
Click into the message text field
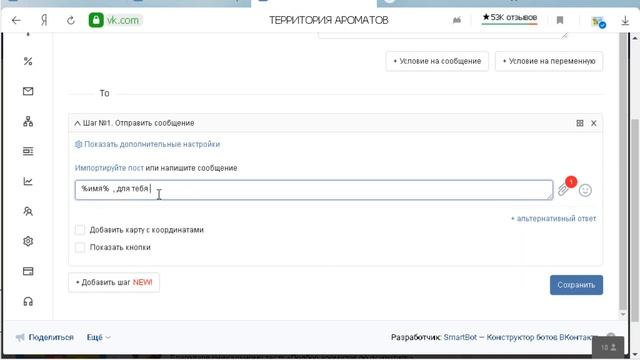coord(313,190)
